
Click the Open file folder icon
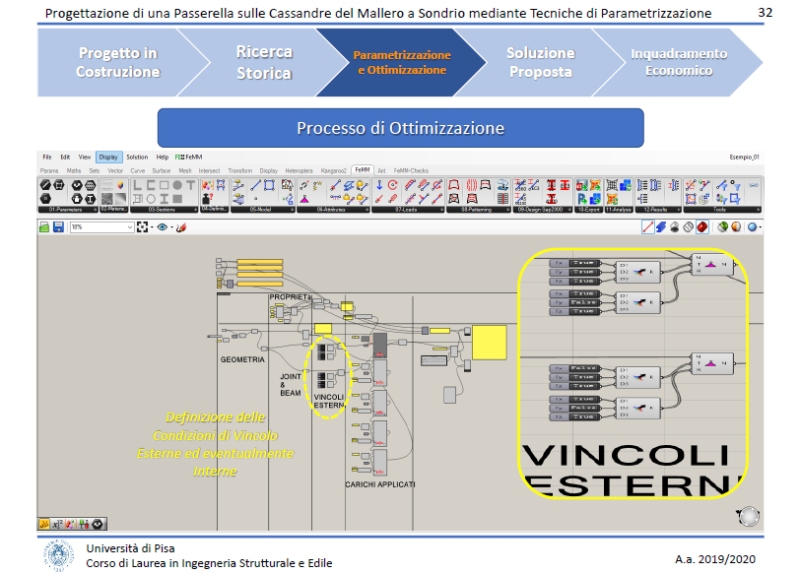(44, 228)
